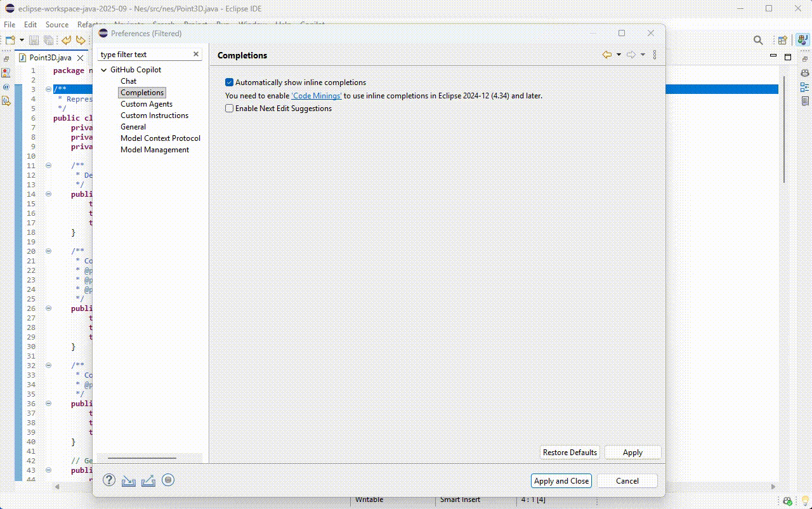This screenshot has height=509, width=812.
Task: Select the Point3D.java editor tab
Action: coord(49,57)
